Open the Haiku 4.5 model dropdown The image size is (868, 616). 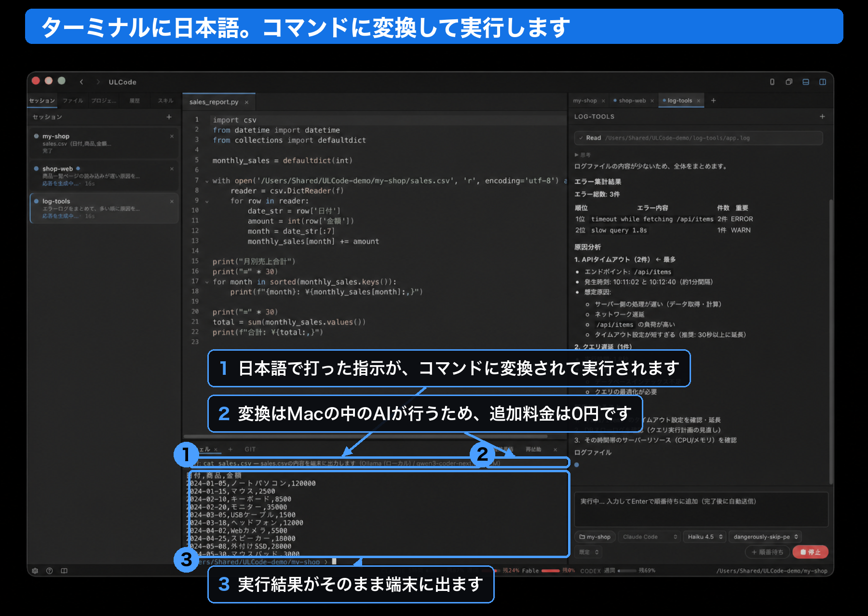tap(705, 537)
